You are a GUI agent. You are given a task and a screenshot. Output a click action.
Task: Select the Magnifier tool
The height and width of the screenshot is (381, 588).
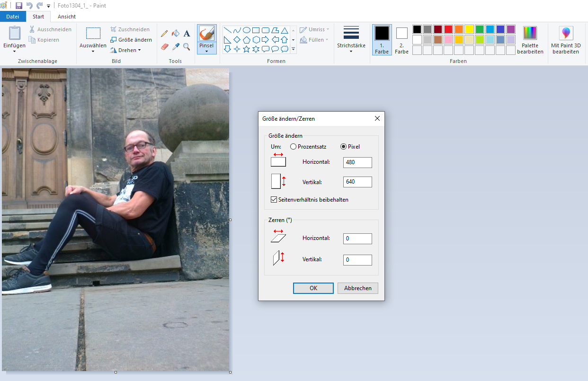click(187, 46)
